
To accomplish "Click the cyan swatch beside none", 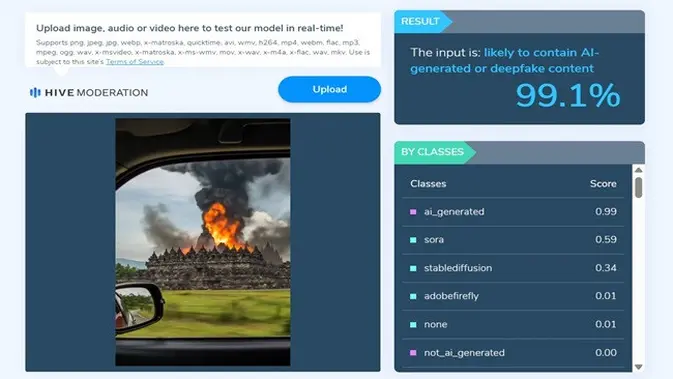I will [413, 324].
